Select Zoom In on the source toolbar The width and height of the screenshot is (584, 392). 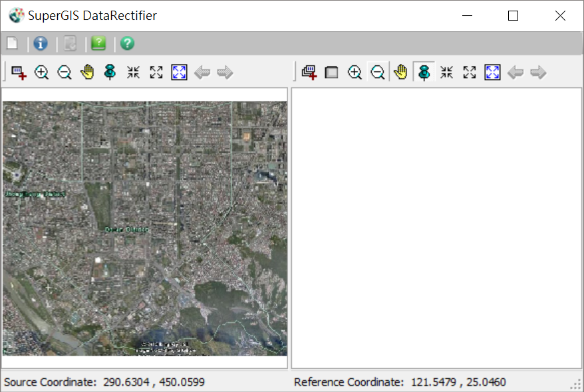click(41, 72)
